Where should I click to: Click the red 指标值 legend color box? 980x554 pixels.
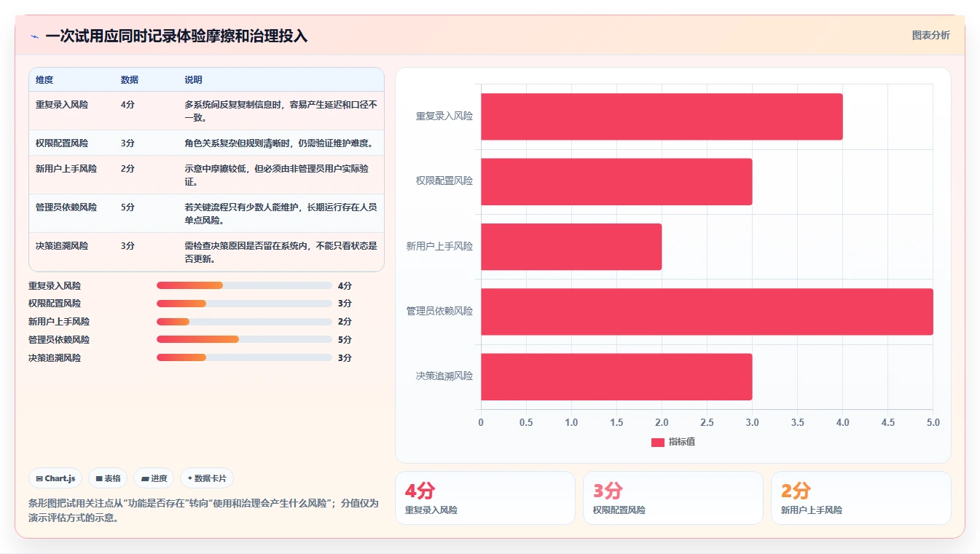[x=657, y=442]
